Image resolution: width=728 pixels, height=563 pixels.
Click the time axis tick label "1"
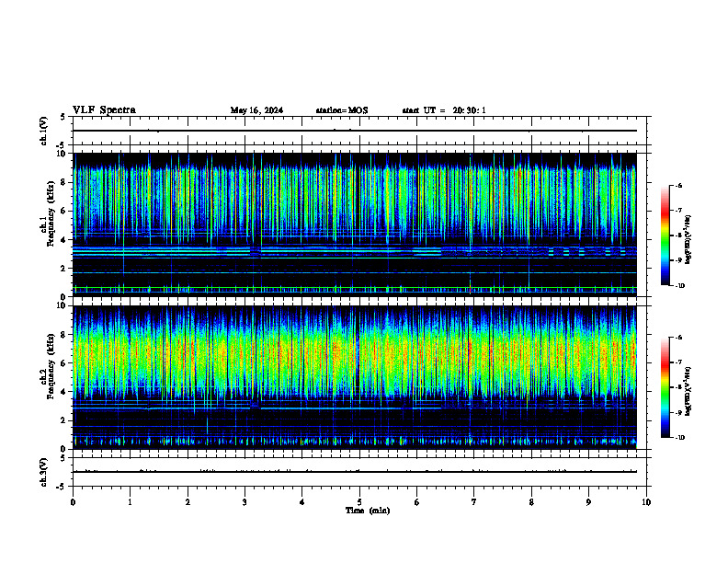(130, 502)
